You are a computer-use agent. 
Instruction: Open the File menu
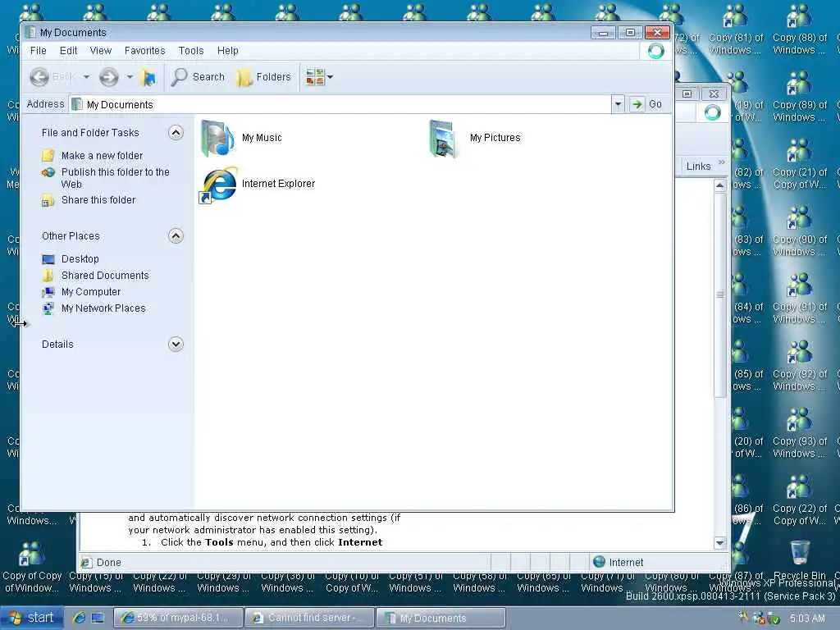pos(38,51)
